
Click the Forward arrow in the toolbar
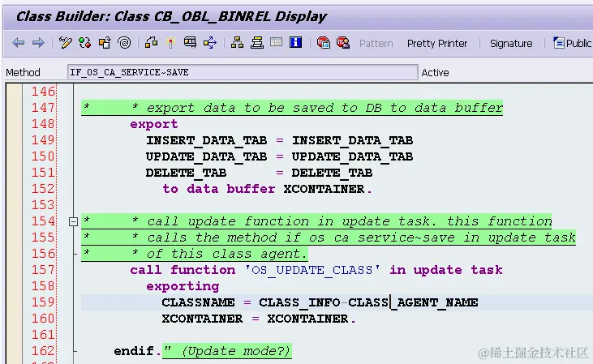click(38, 43)
